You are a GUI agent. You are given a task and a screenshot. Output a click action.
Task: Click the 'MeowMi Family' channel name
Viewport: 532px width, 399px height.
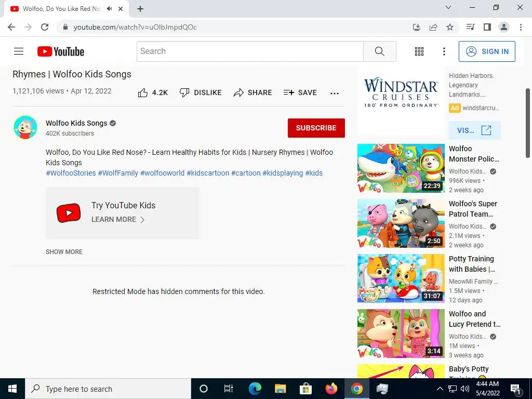click(x=473, y=281)
